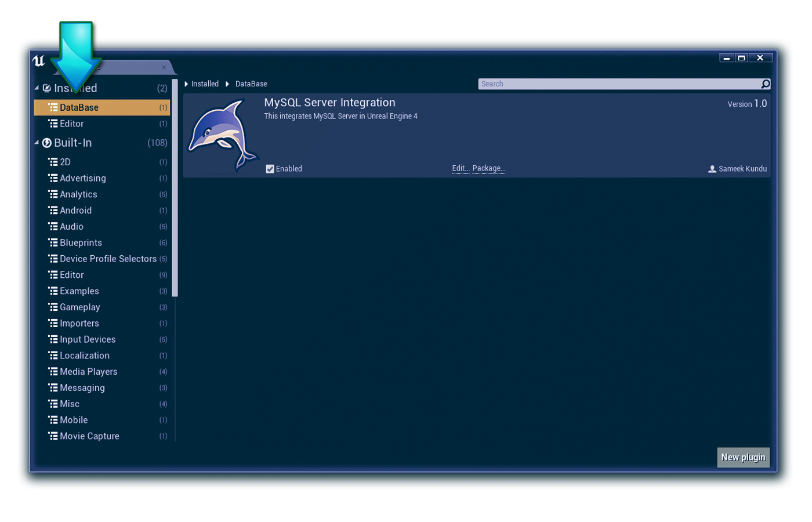Image resolution: width=812 pixels, height=522 pixels.
Task: Click the New plugin button
Action: [x=744, y=457]
